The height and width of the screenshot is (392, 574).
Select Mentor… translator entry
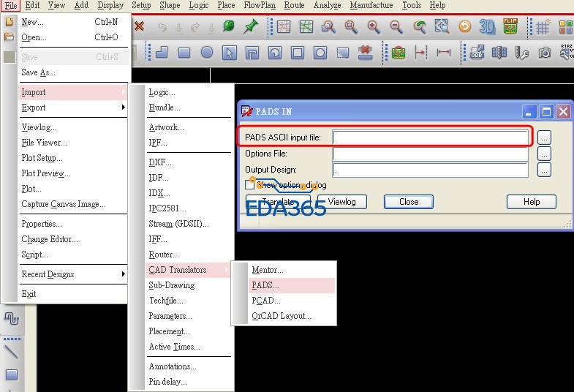268,270
